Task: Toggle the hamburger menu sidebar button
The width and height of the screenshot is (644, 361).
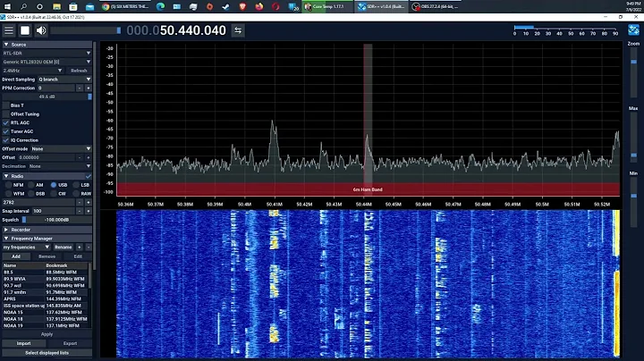Action: tap(9, 30)
